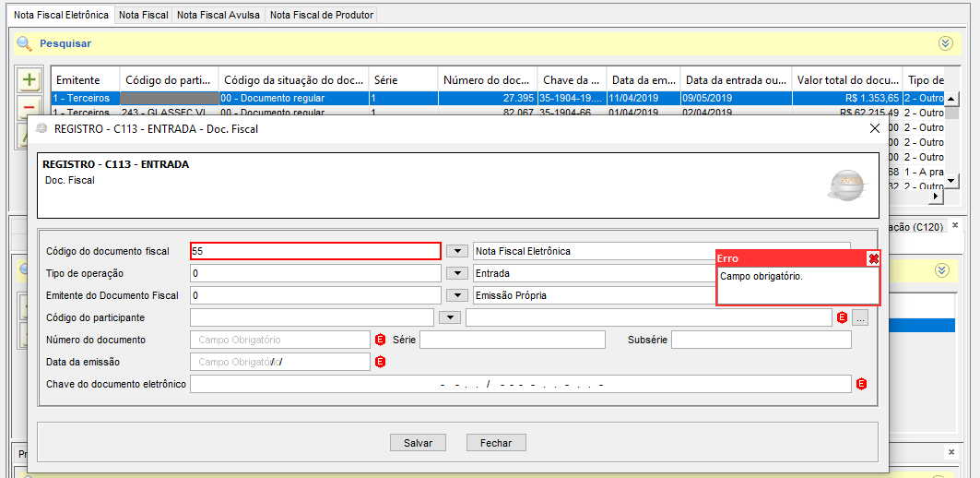Open Código do participante dropdown arrow
The height and width of the screenshot is (478, 980).
(x=448, y=317)
